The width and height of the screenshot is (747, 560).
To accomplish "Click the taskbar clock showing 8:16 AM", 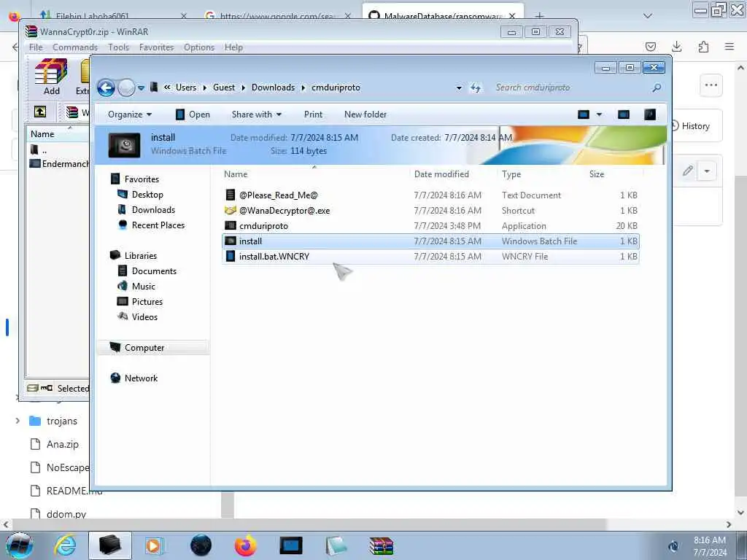I will pyautogui.click(x=709, y=545).
